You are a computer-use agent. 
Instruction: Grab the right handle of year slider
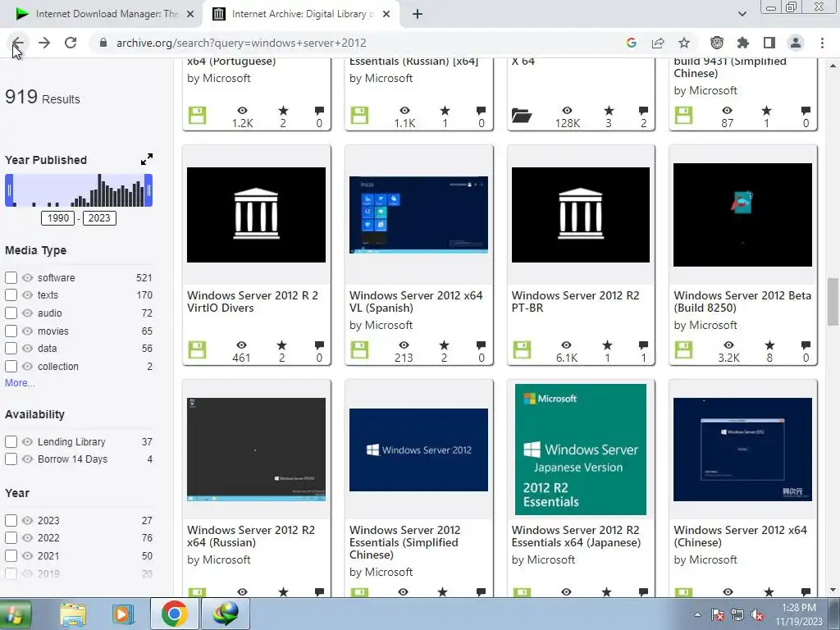click(x=148, y=190)
